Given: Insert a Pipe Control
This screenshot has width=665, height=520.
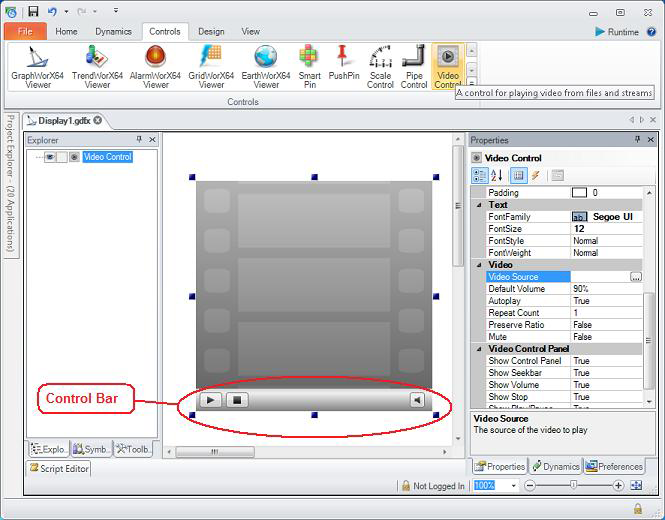Looking at the screenshot, I should 414,67.
